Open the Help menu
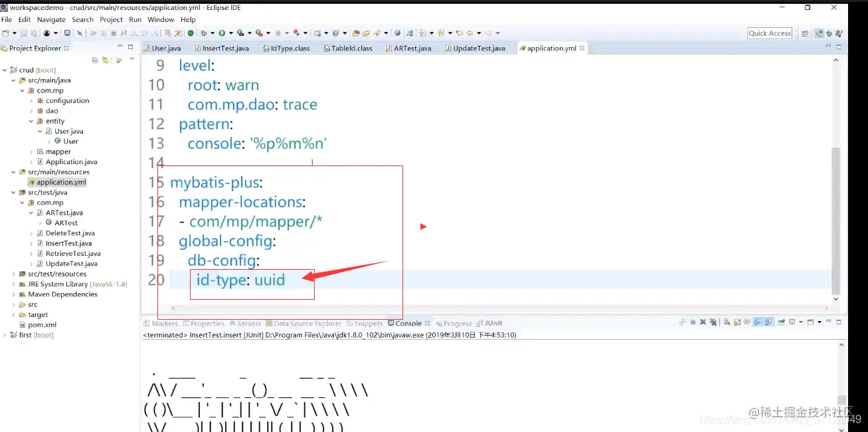This screenshot has height=432, width=868. (x=188, y=19)
